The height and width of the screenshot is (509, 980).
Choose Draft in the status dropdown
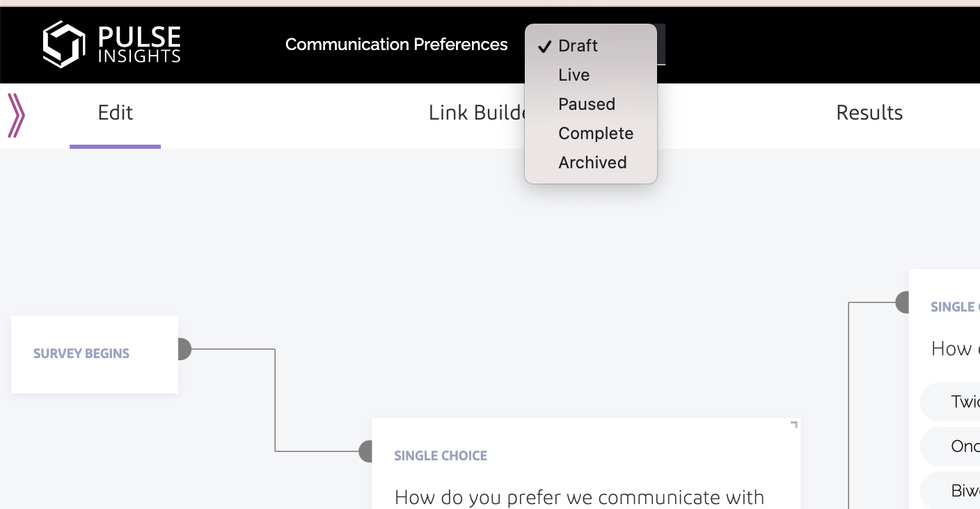(x=578, y=46)
